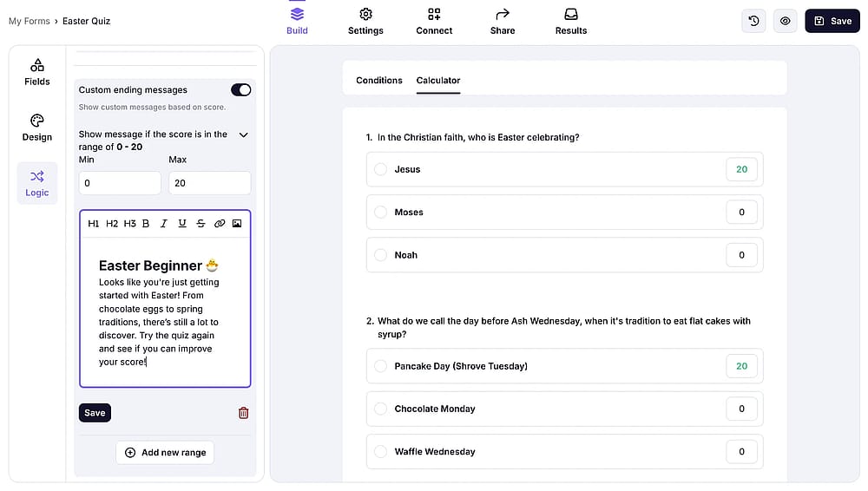Click the version history icon
The image size is (868, 491).
753,21
